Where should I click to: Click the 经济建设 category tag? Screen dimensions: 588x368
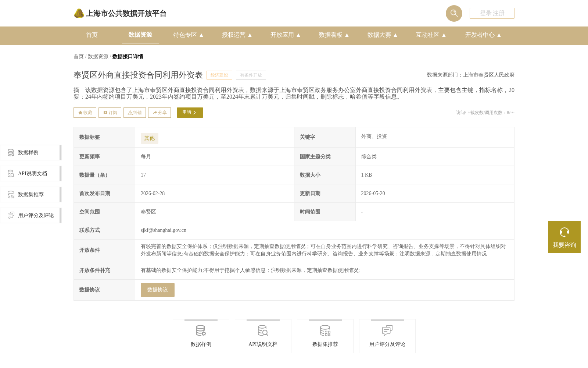pyautogui.click(x=219, y=75)
